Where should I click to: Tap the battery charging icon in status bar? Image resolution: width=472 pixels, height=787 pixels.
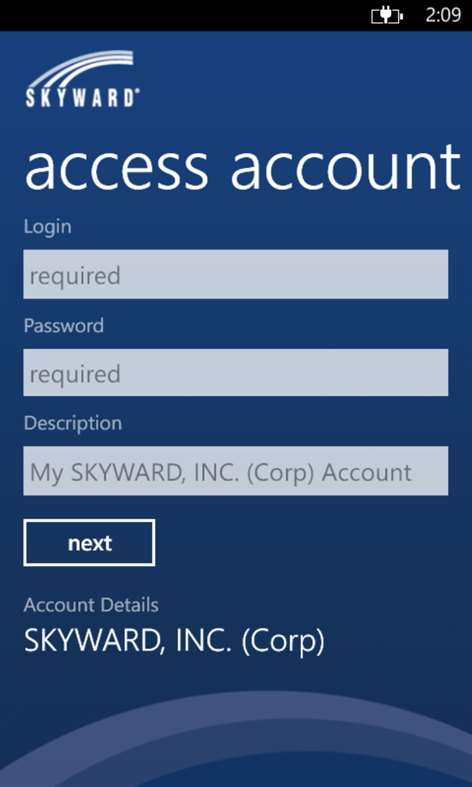coord(387,16)
